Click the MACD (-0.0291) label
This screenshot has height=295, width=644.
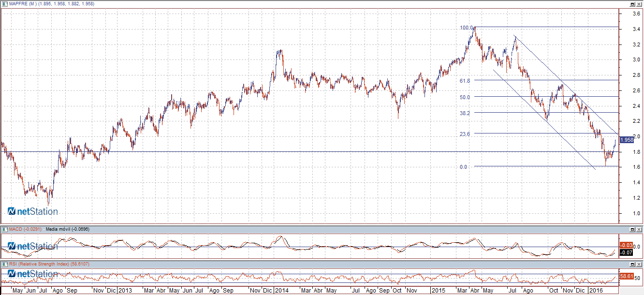point(26,229)
